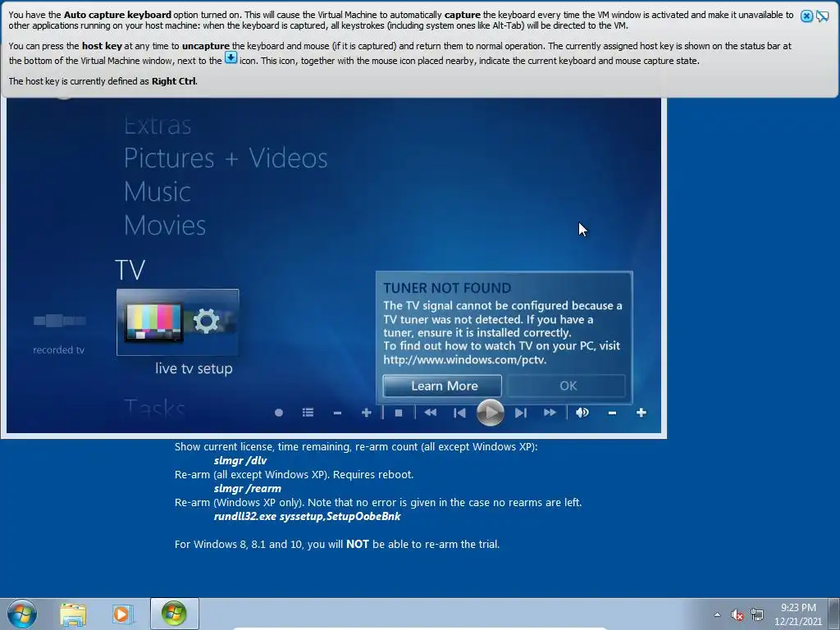Dismiss tuner dialog with OK
840x630 pixels.
567,386
